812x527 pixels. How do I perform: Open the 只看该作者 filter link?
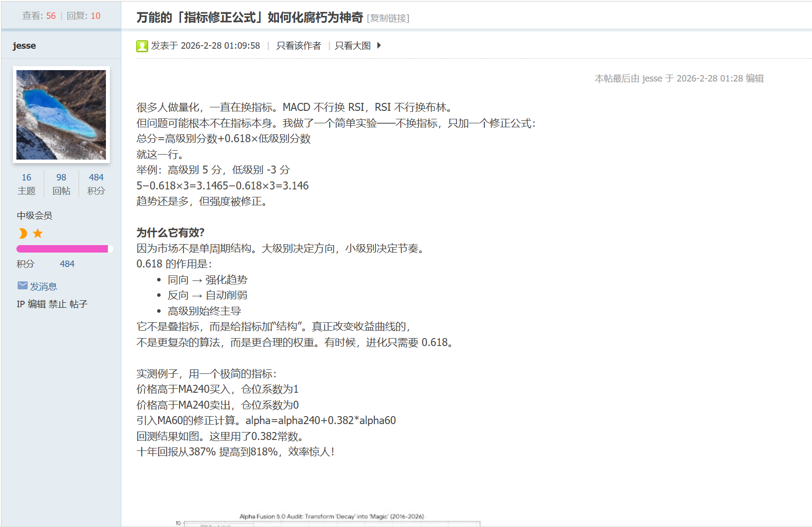pyautogui.click(x=299, y=46)
